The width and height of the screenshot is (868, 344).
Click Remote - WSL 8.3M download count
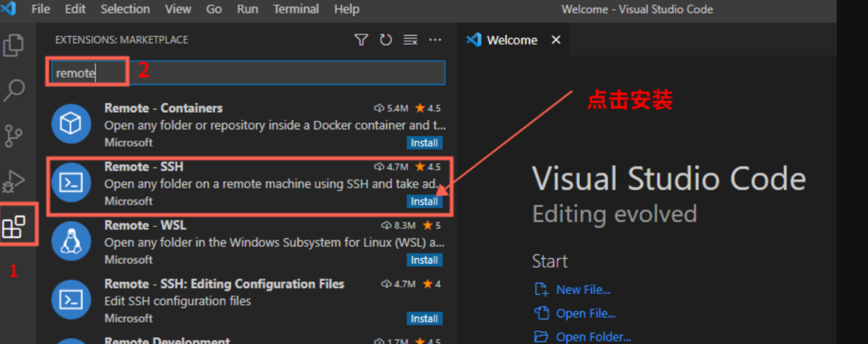point(399,225)
